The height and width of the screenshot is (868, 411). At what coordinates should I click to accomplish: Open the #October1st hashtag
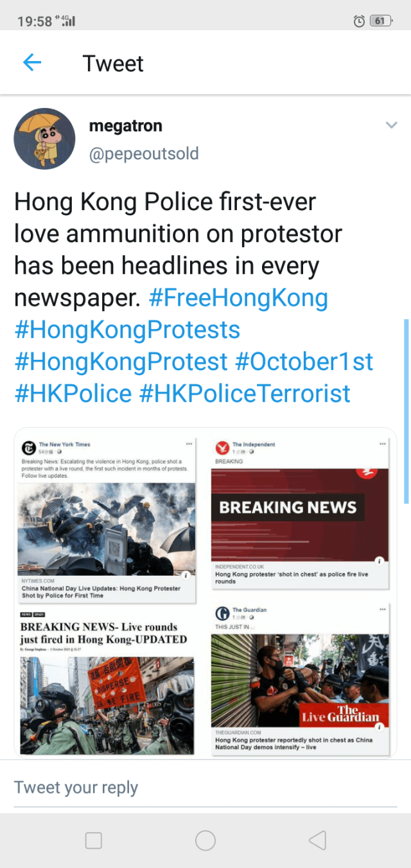click(x=304, y=362)
